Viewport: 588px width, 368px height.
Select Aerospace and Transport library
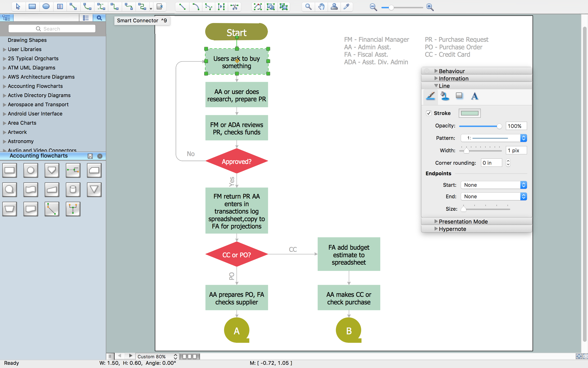[x=38, y=104]
